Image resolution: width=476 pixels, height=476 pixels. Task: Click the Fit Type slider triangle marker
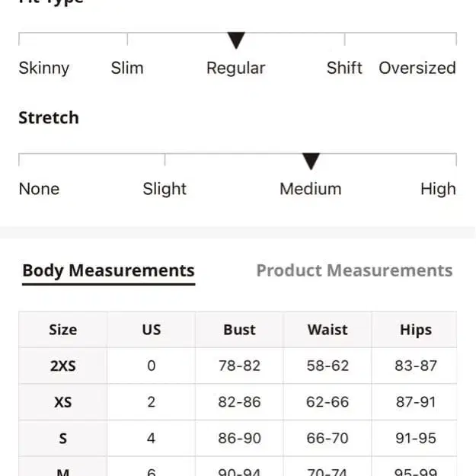click(236, 40)
